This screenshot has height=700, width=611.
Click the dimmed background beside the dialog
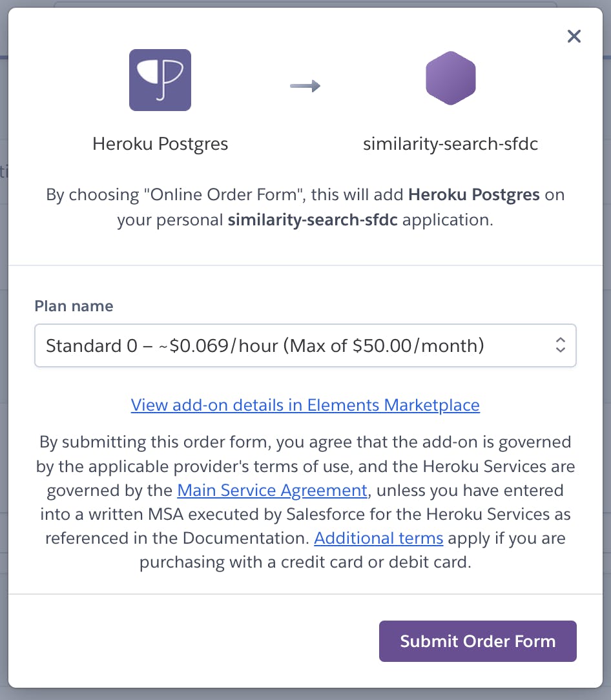(x=4, y=357)
